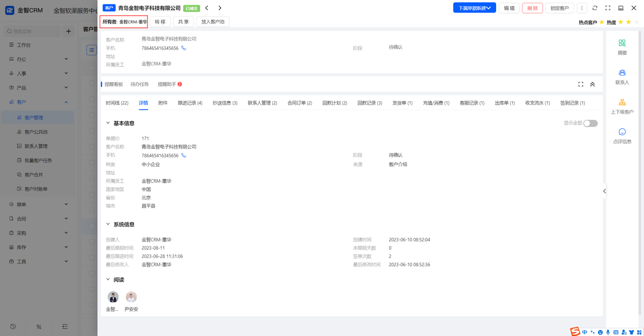
Task: Toggle the 热点客户 star
Action: coord(602,22)
